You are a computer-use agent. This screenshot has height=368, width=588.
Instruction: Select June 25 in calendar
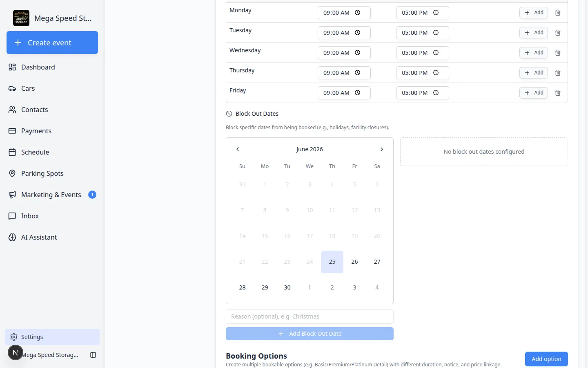(332, 262)
